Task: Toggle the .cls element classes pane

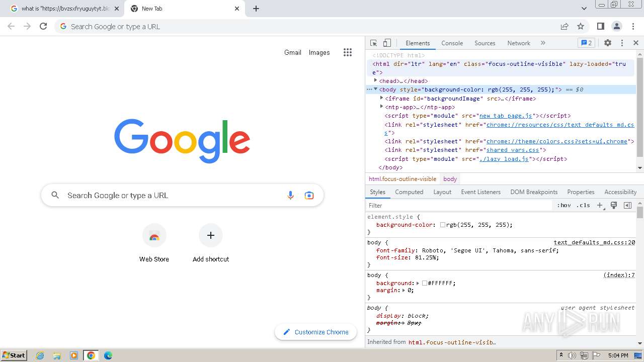Action: [583, 205]
